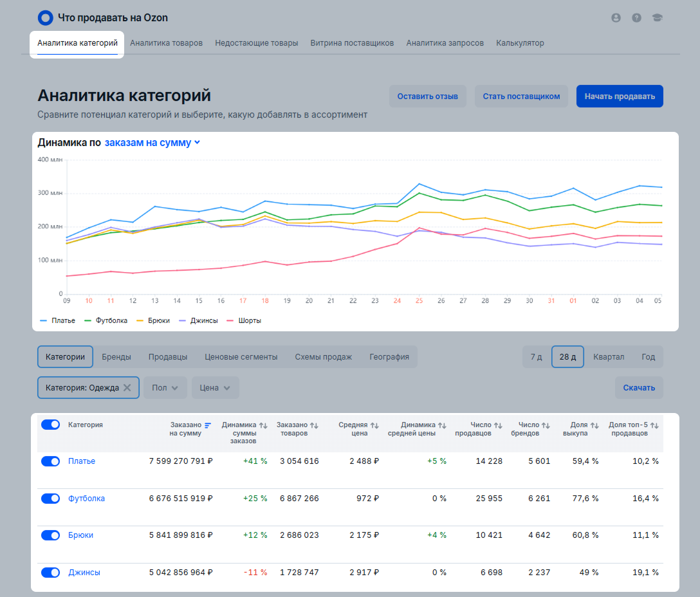The width and height of the screenshot is (700, 597).
Task: Sort by 'Динамика средней цены' arrows icon
Action: (442, 425)
